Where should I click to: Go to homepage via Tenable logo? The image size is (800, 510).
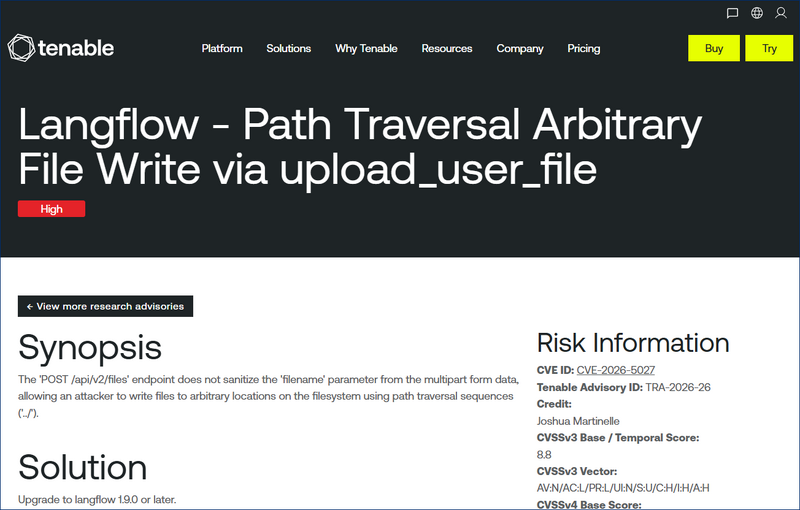tap(61, 48)
